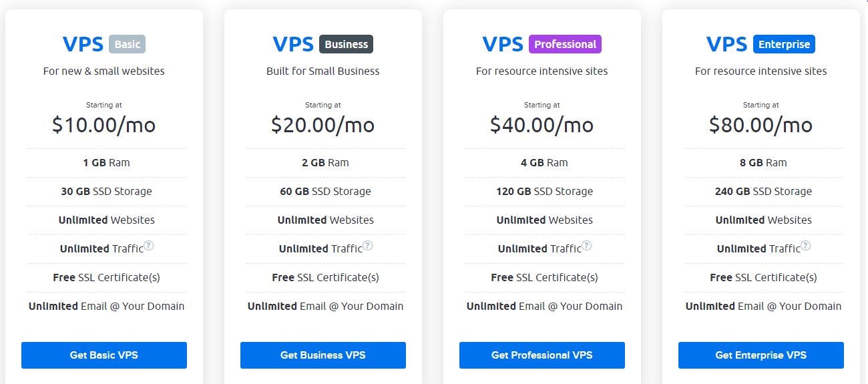The width and height of the screenshot is (868, 384).
Task: Click the $10.00/mo price text
Action: pos(104,125)
